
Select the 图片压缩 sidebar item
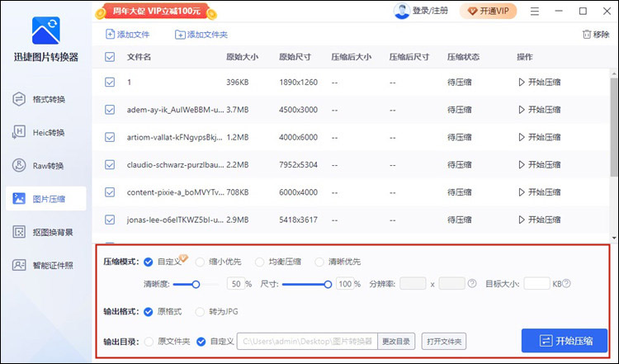click(46, 199)
